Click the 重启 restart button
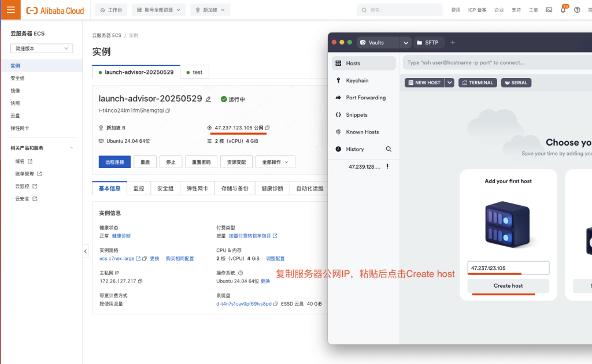 [x=145, y=162]
